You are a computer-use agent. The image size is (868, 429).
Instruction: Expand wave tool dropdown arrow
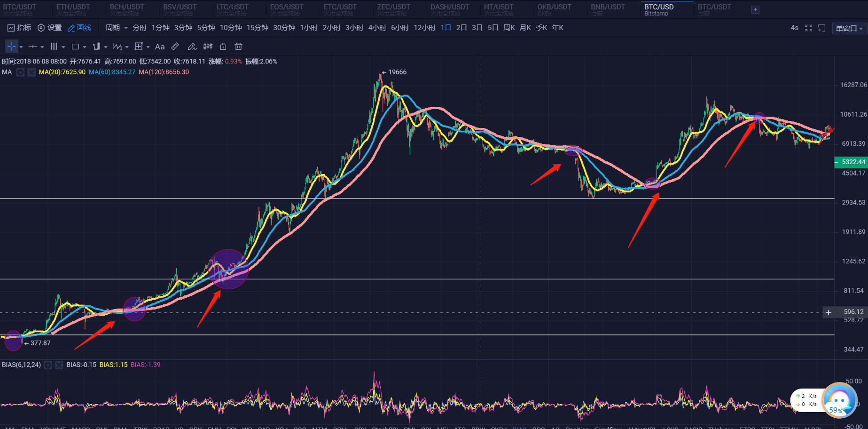(127, 47)
